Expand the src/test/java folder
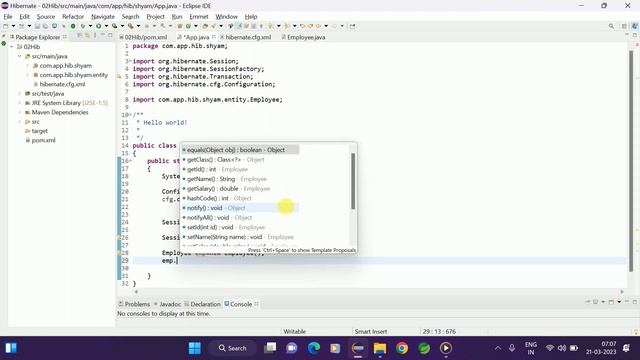This screenshot has width=640, height=360. click(20, 94)
